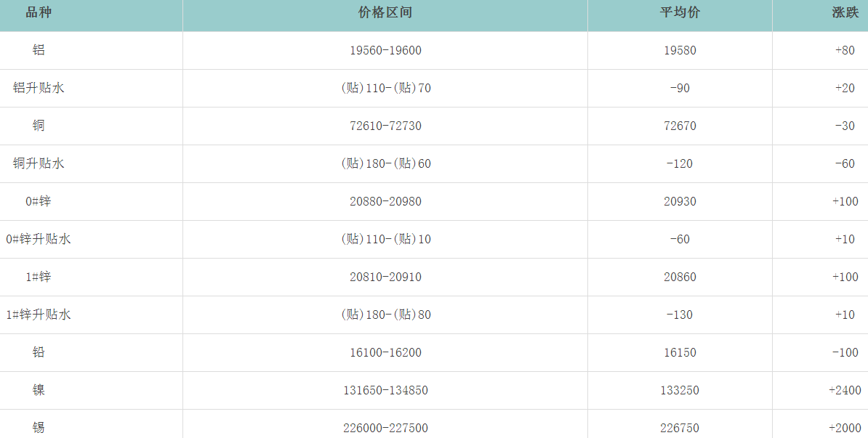
Task: Select the 铅 product name cell
Action: click(x=39, y=352)
